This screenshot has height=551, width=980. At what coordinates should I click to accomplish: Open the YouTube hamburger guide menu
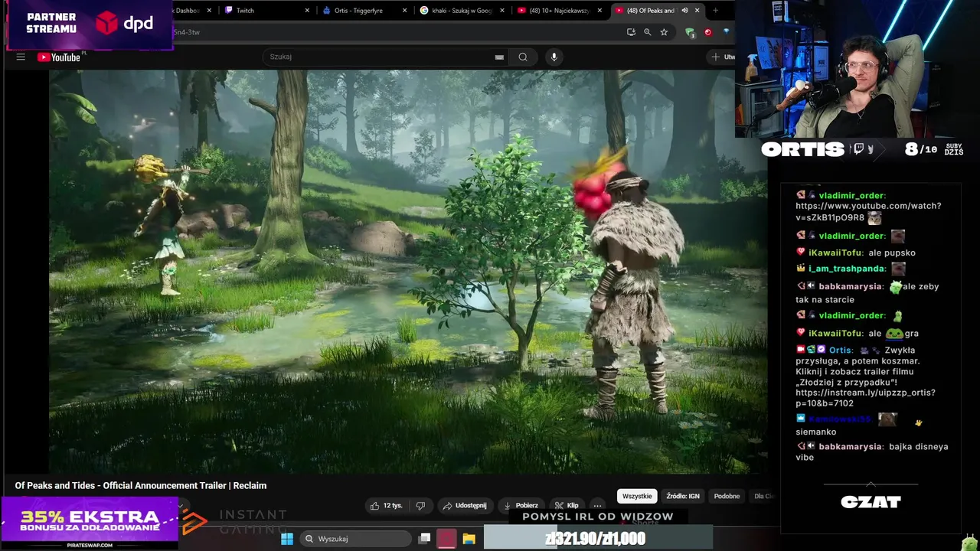coord(21,57)
